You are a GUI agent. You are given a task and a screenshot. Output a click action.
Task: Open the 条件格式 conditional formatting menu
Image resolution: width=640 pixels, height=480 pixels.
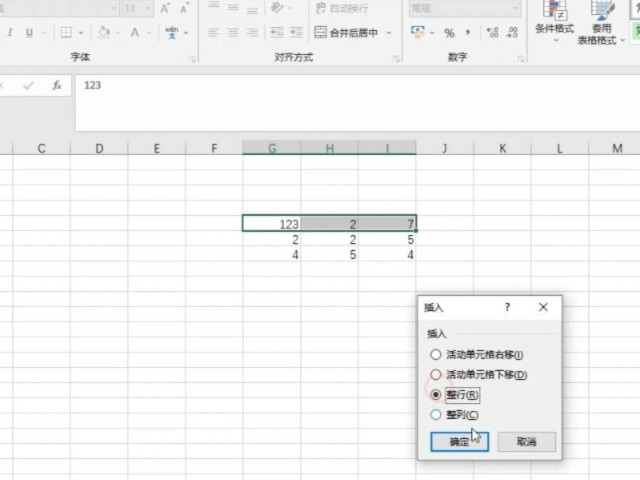[554, 22]
